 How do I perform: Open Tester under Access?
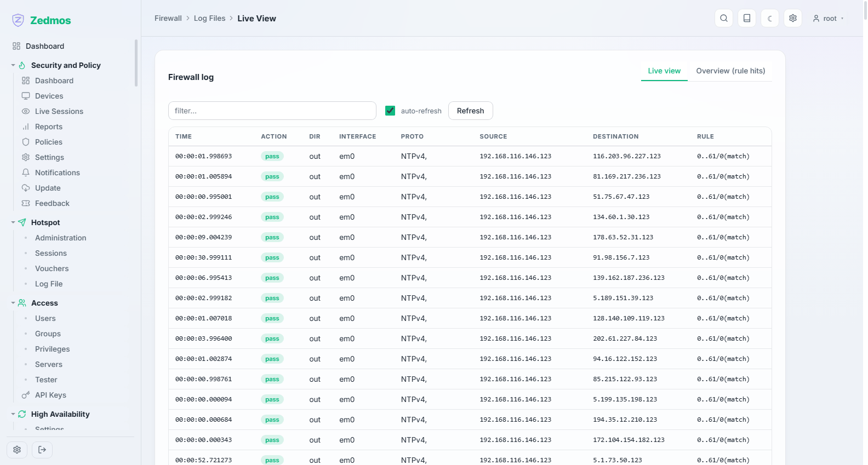(46, 380)
